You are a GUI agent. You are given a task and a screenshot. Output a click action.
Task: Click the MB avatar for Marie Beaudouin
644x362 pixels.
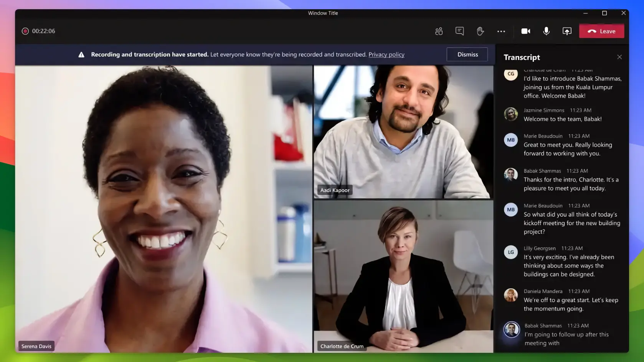coord(511,140)
